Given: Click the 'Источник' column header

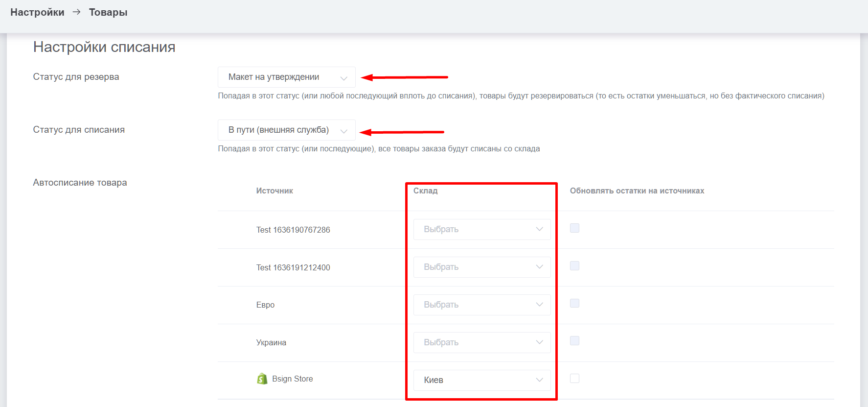Looking at the screenshot, I should (274, 191).
